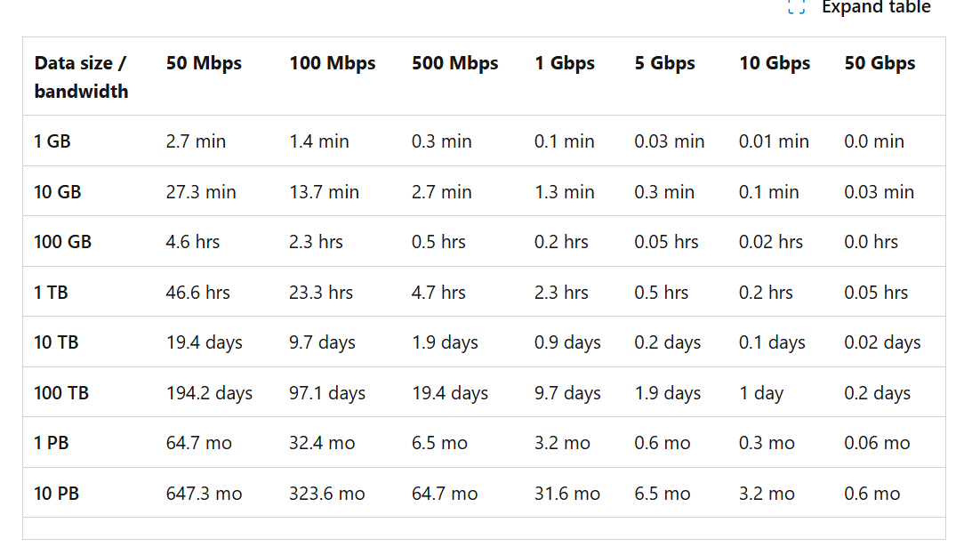Select the 100 GB row label
The width and height of the screenshot is (980, 547).
pos(62,242)
